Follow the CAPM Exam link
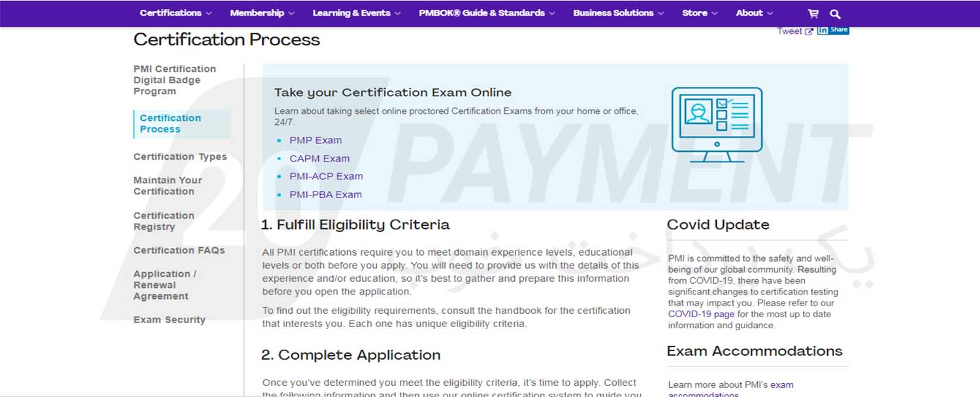Screen dimensions: 980x397 click(319, 158)
